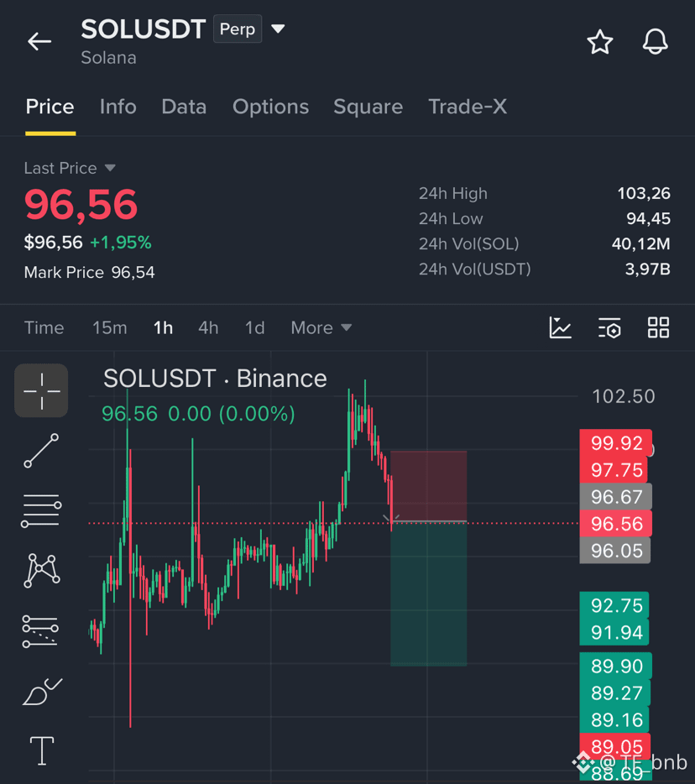Click the 91.94 green price label
This screenshot has height=784, width=695.
(614, 633)
